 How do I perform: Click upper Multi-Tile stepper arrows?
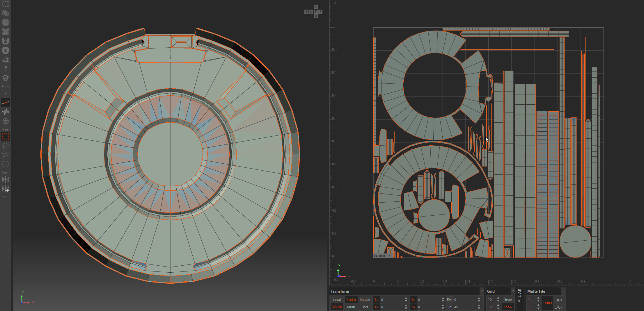[538, 299]
